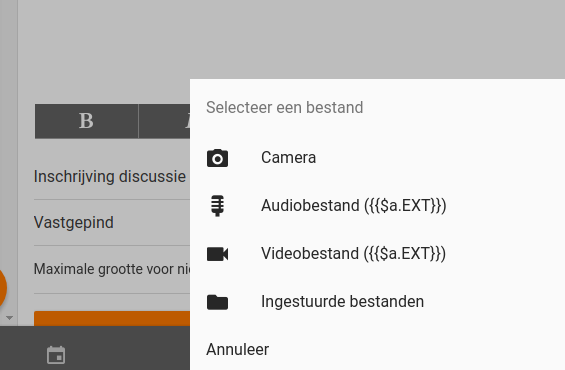
Task: Choose Audiobestand option text
Action: point(353,206)
